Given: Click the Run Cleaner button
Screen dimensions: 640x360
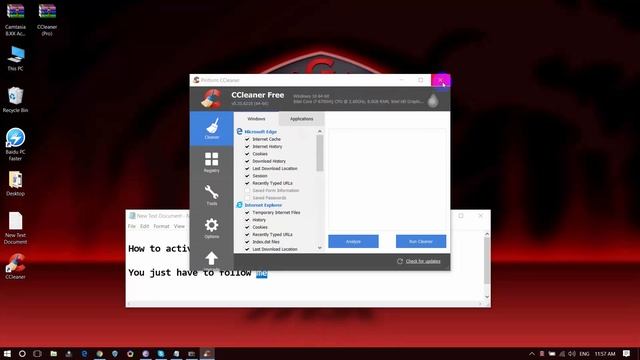Looking at the screenshot, I should click(421, 241).
